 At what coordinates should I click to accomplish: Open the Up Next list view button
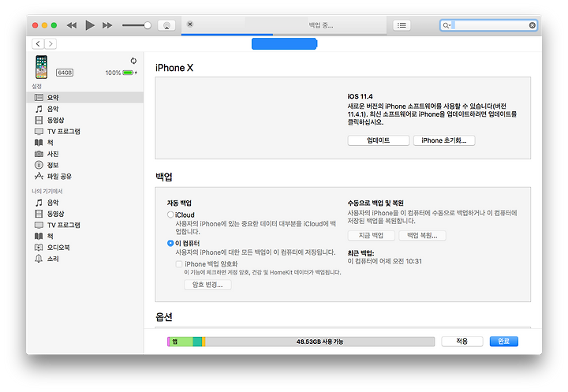(x=402, y=25)
